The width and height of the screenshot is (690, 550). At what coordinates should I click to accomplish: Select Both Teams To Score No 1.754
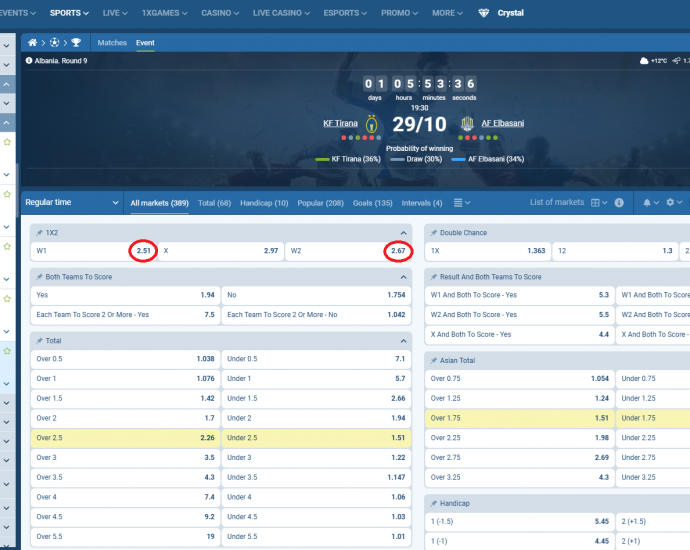coord(316,295)
